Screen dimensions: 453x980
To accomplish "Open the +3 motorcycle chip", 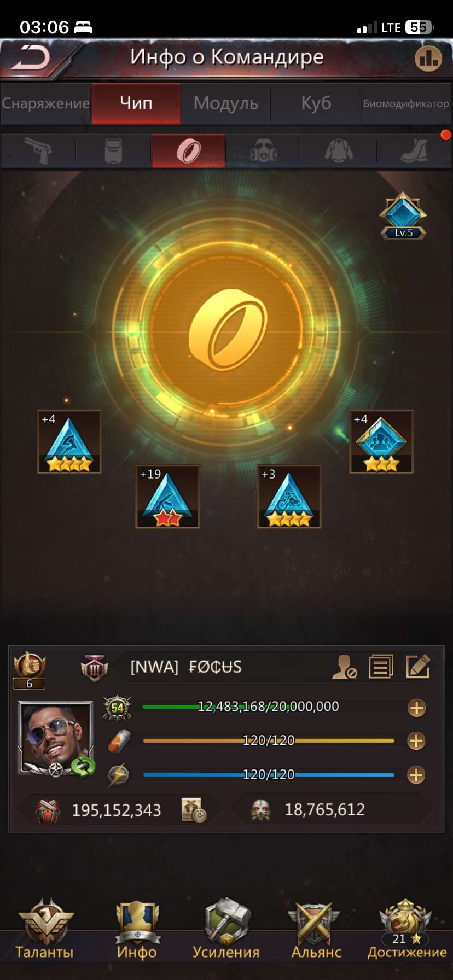I will click(289, 497).
